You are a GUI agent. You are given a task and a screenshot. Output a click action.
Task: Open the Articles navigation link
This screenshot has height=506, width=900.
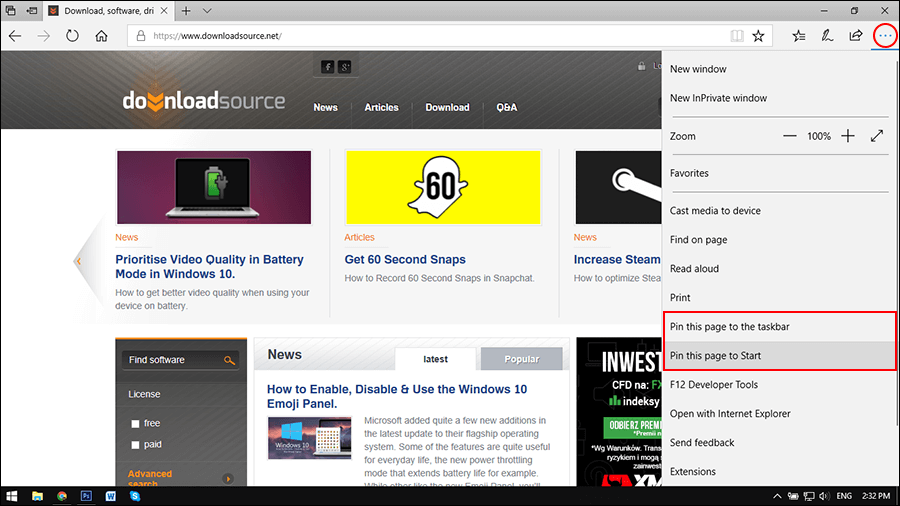click(x=381, y=107)
